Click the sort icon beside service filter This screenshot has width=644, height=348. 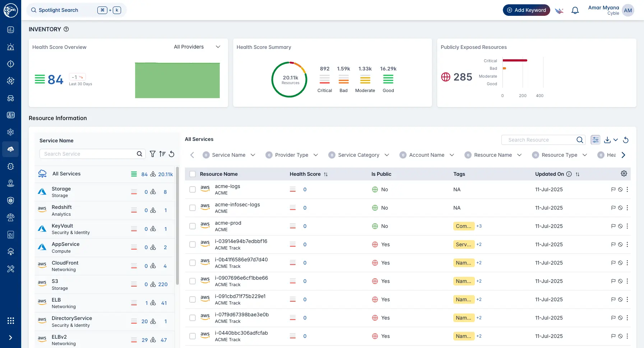coord(162,154)
